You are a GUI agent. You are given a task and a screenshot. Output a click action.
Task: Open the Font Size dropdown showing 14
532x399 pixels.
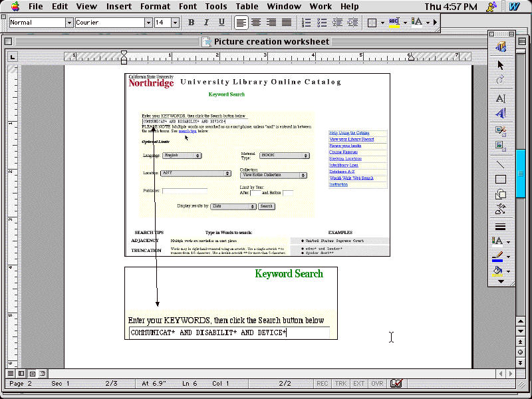pos(175,23)
